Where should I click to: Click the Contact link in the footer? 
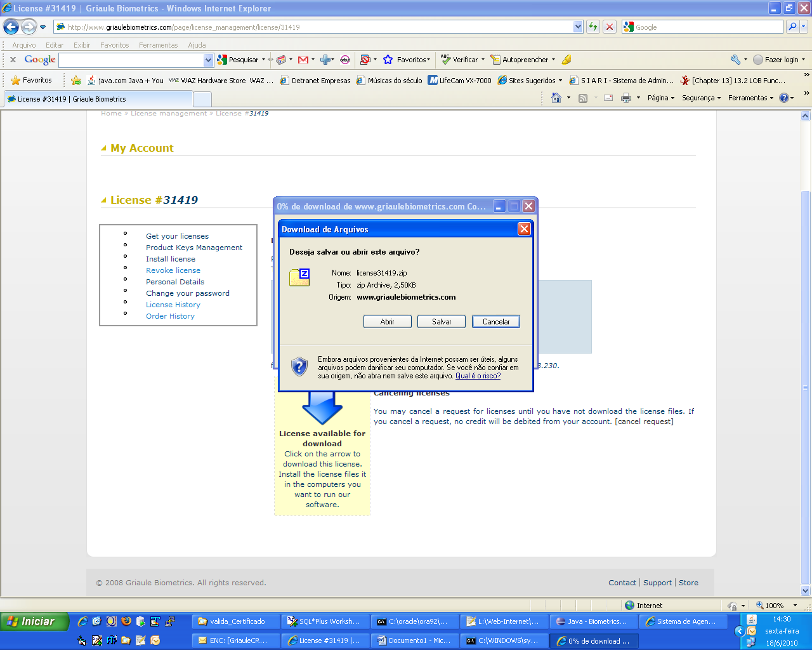click(x=622, y=583)
